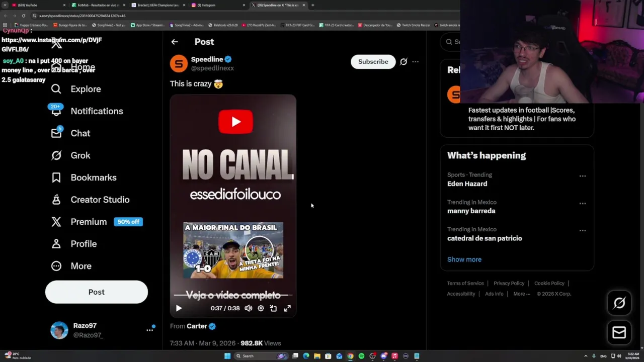Open the Cookie Policy link

(x=549, y=283)
